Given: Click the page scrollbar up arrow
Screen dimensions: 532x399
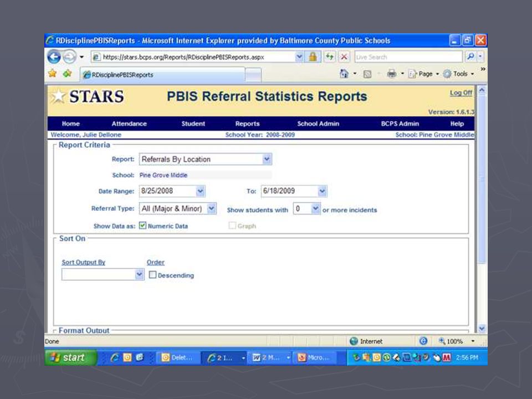Looking at the screenshot, I should click(482, 90).
